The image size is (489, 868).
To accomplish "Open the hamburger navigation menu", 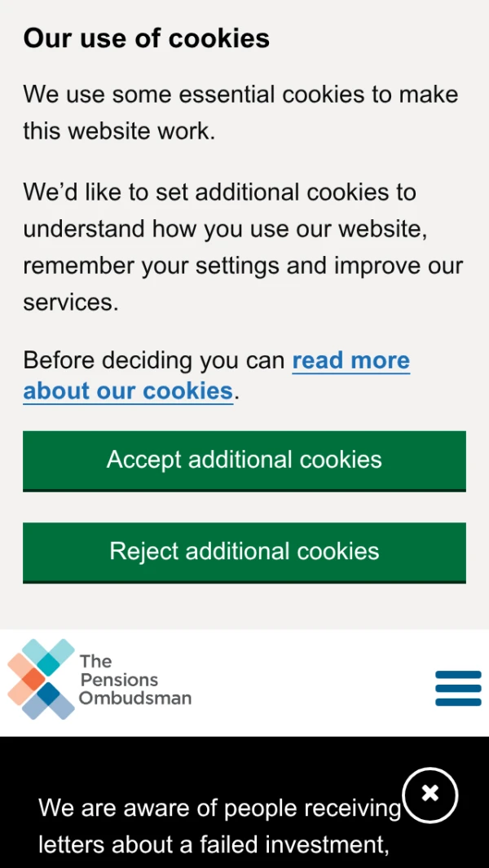I will 458,688.
